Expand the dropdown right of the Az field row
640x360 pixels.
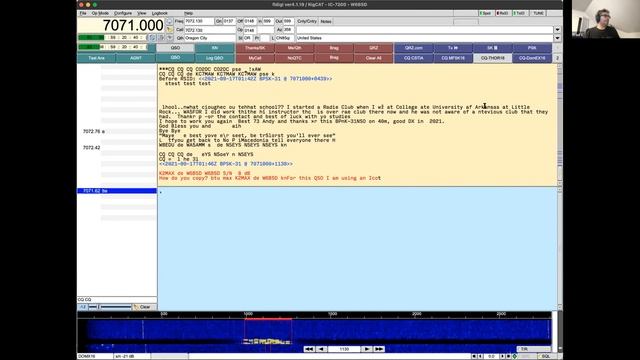coord(557,30)
